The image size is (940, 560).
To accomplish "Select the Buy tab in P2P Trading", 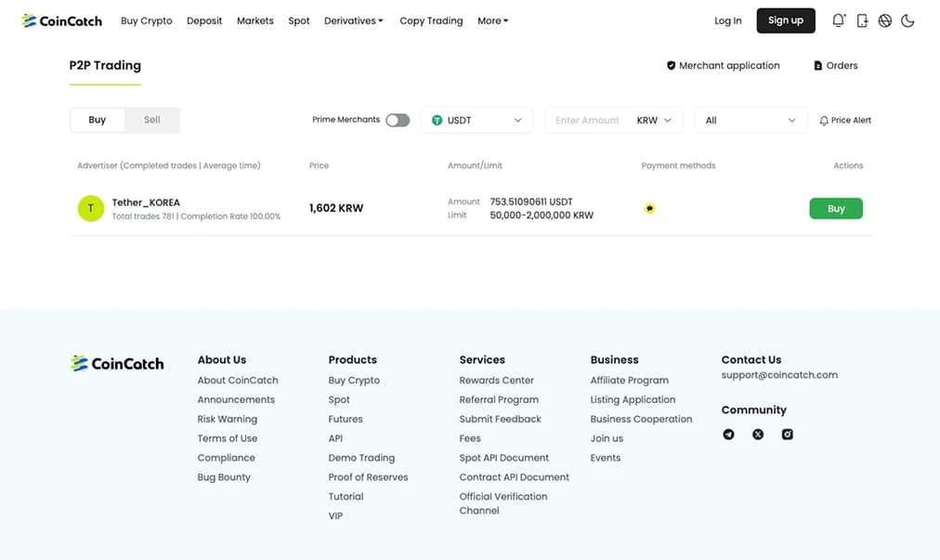I will (x=98, y=120).
